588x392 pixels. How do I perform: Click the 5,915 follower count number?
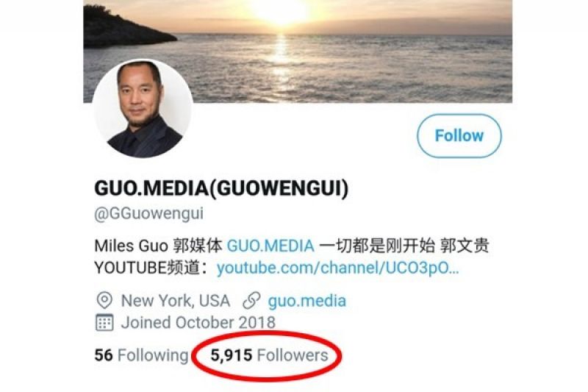pyautogui.click(x=231, y=356)
